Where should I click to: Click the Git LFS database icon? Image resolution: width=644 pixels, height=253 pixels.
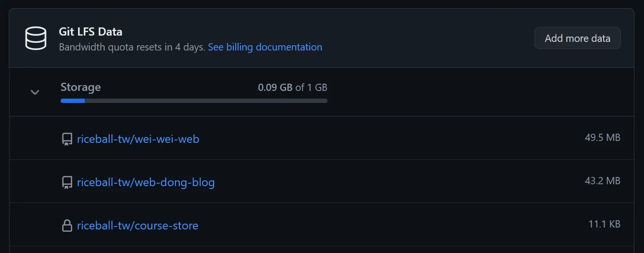(x=36, y=38)
